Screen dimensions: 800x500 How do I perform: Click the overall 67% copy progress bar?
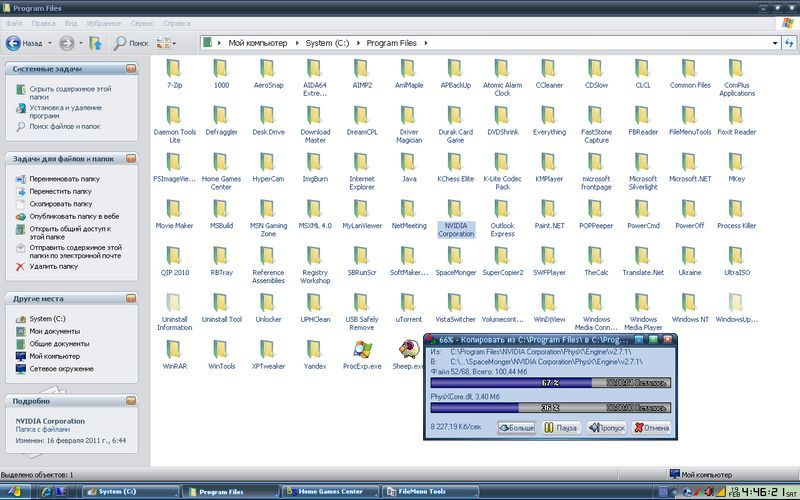coord(549,382)
